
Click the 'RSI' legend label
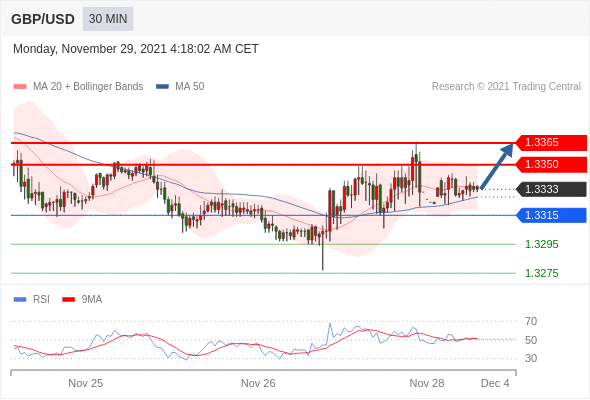[41, 300]
